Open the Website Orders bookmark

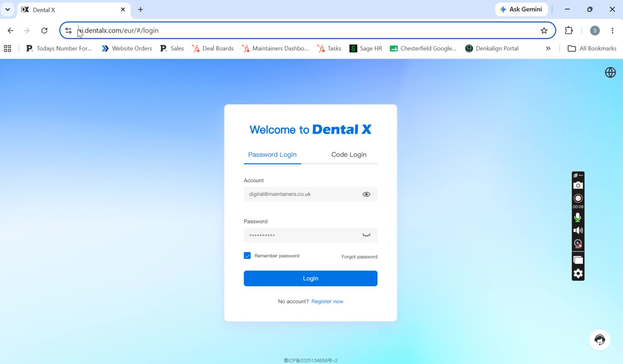[127, 49]
